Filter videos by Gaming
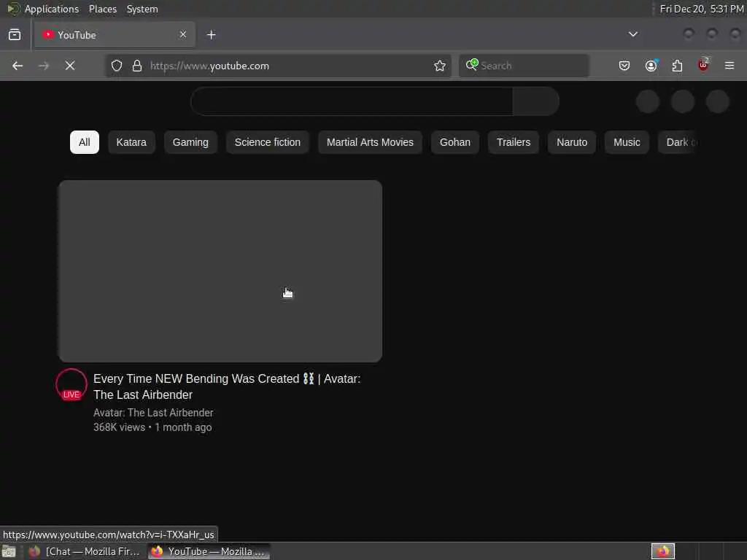This screenshot has width=747, height=560. [x=190, y=142]
